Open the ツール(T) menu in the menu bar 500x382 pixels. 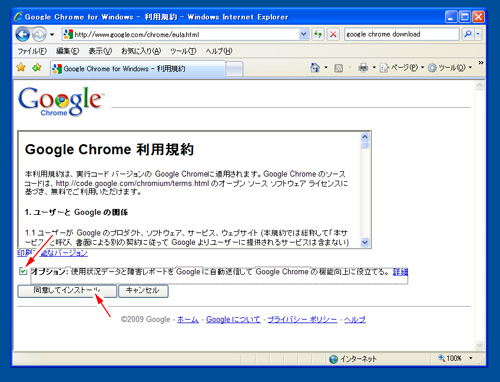pyautogui.click(x=183, y=51)
